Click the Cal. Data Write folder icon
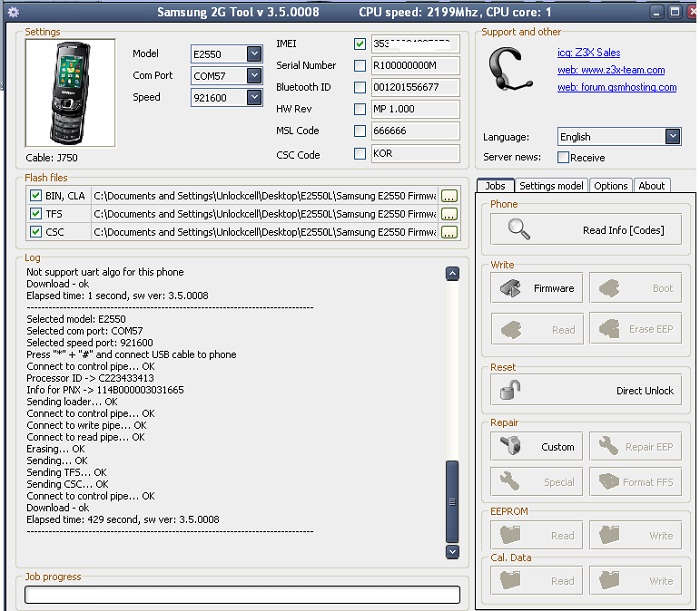This screenshot has width=700, height=611. click(609, 580)
